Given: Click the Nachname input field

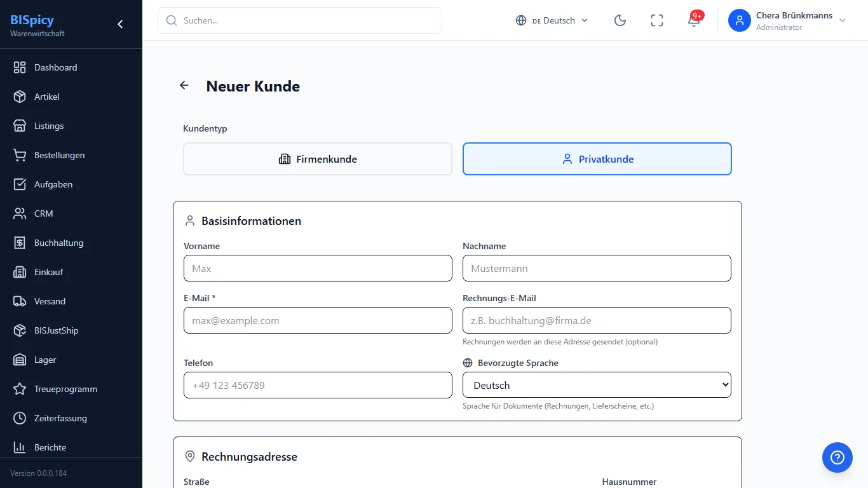Looking at the screenshot, I should pos(597,268).
